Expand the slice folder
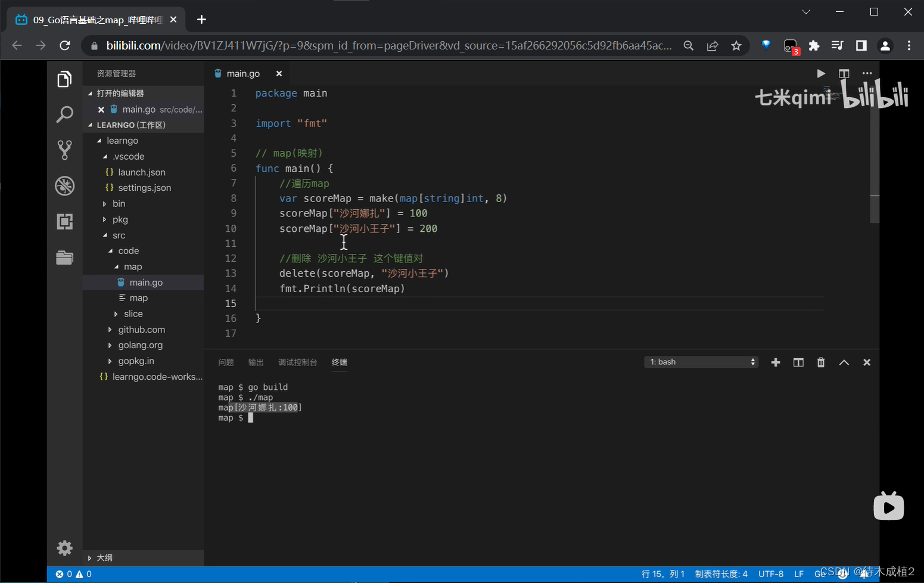924x583 pixels. (144, 314)
